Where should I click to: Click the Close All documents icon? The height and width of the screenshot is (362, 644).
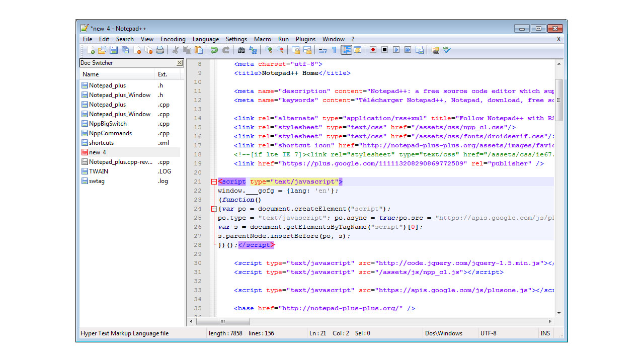(x=148, y=50)
